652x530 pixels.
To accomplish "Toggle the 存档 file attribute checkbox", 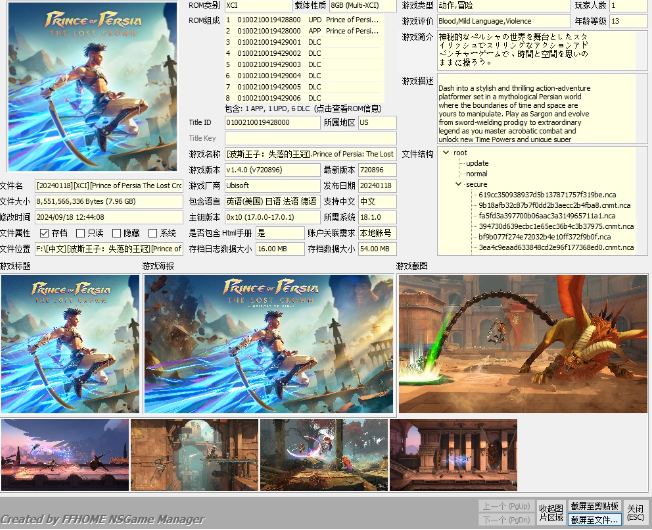I will (x=44, y=233).
